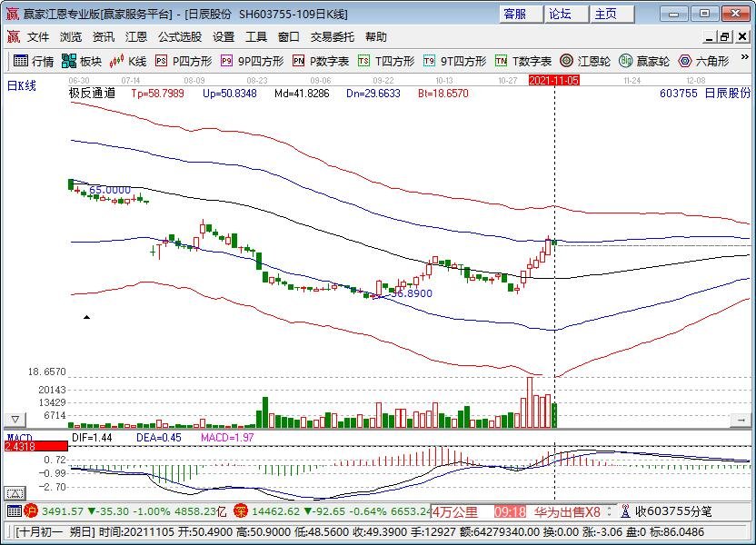Launch the 江恩轮 Gann wheel

pyautogui.click(x=585, y=61)
